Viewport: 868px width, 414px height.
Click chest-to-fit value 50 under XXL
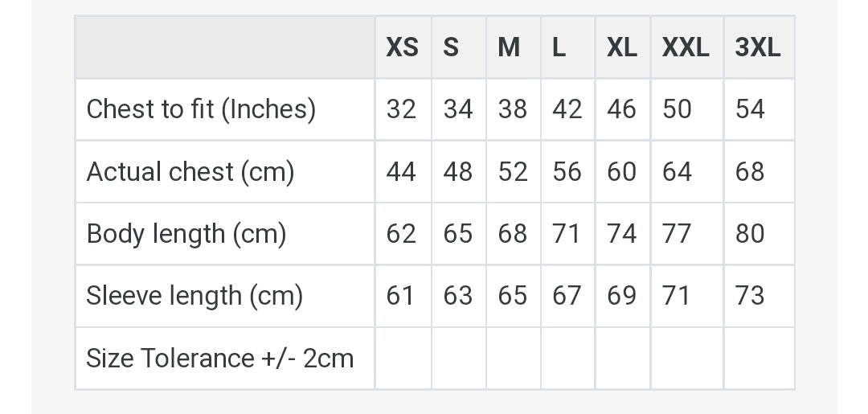[x=677, y=109]
